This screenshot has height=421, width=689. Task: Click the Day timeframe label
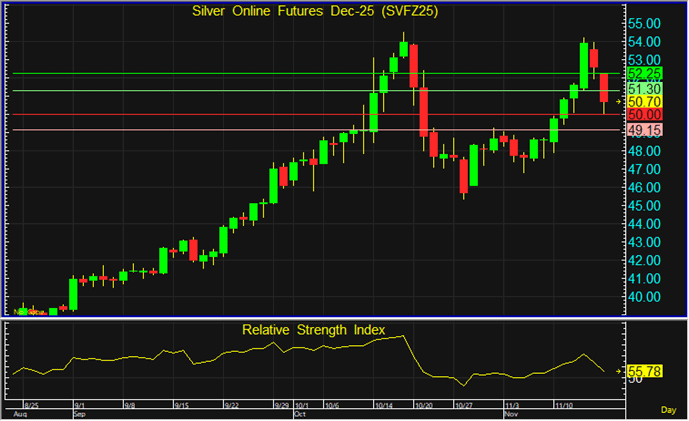[669, 411]
